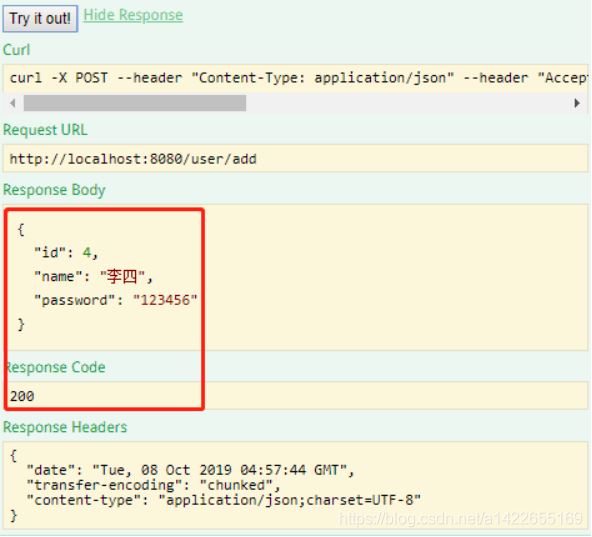Click the Request URL heading

click(x=45, y=130)
